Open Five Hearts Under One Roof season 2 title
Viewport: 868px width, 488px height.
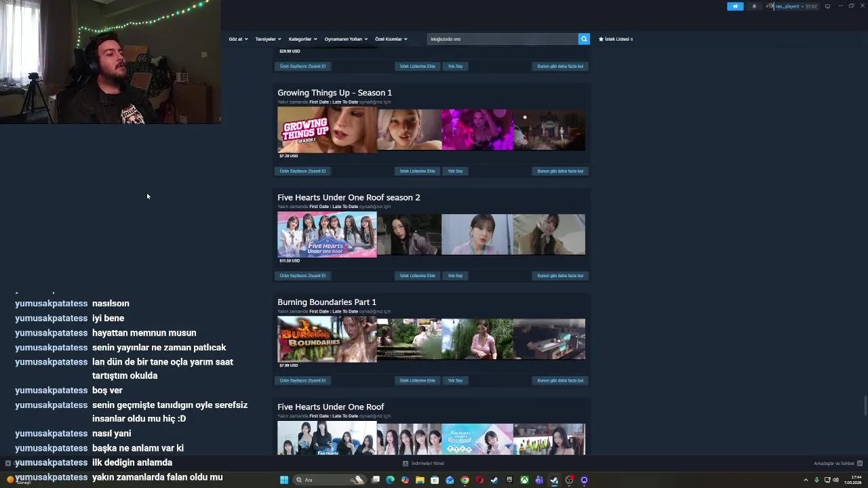coord(349,197)
